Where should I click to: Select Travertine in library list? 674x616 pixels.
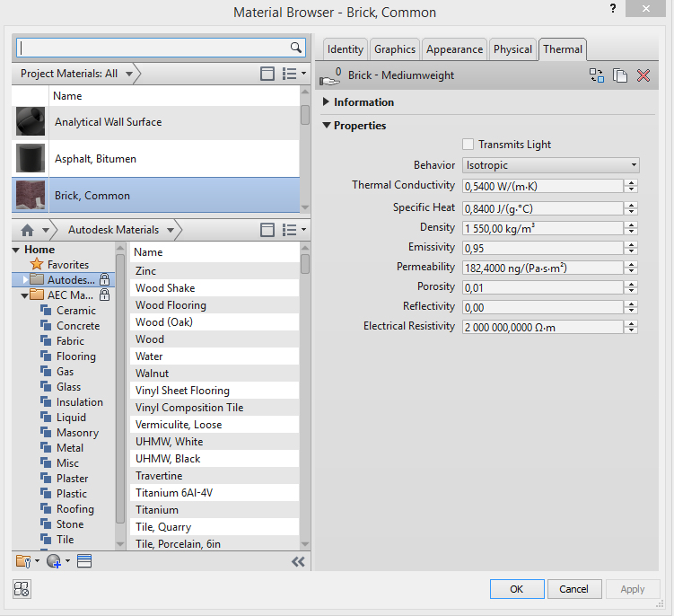click(x=214, y=476)
